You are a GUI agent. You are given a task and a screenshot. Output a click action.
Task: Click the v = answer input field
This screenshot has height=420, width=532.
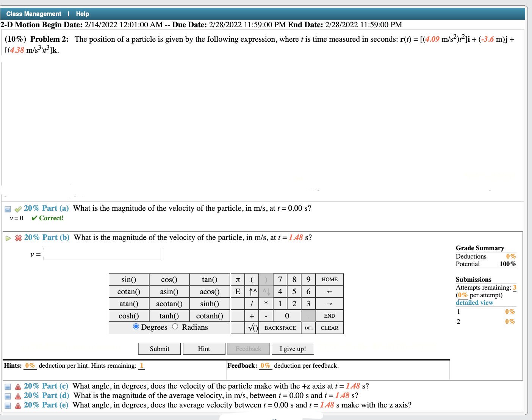click(102, 254)
